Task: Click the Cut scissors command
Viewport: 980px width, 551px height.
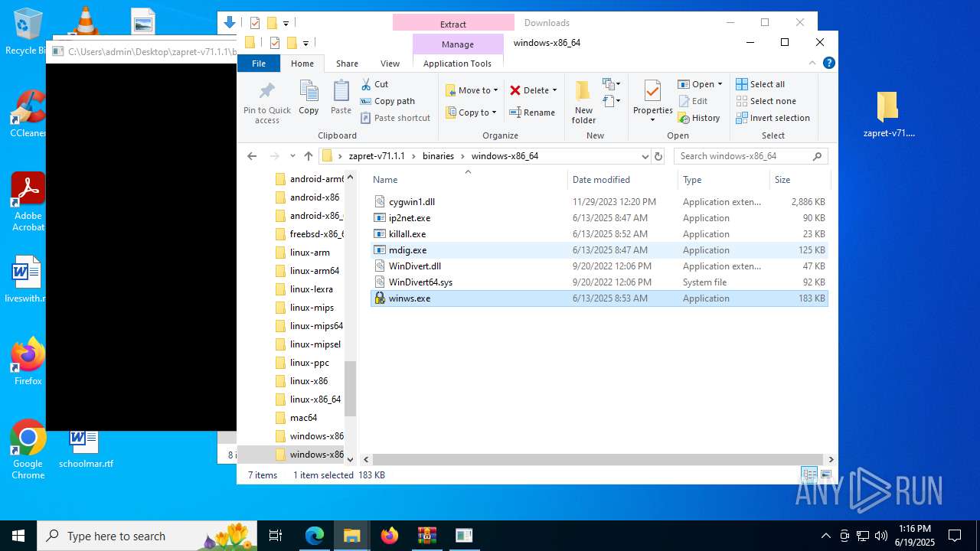Action: pos(374,84)
